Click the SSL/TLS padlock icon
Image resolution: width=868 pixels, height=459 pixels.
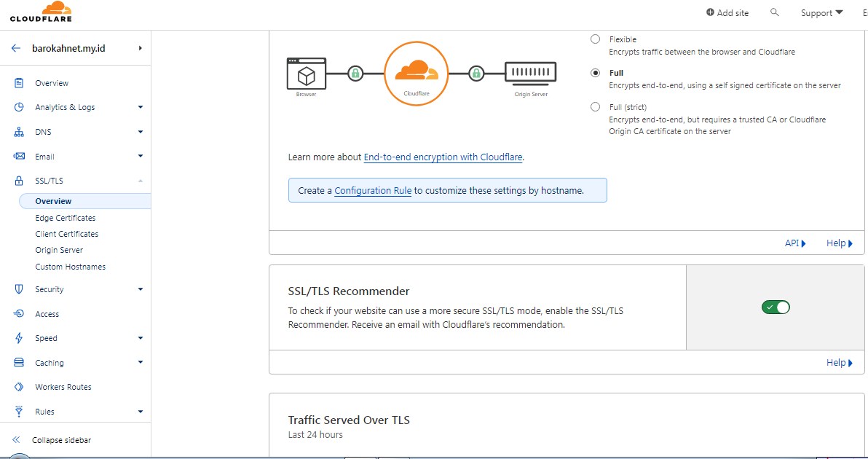tap(19, 181)
